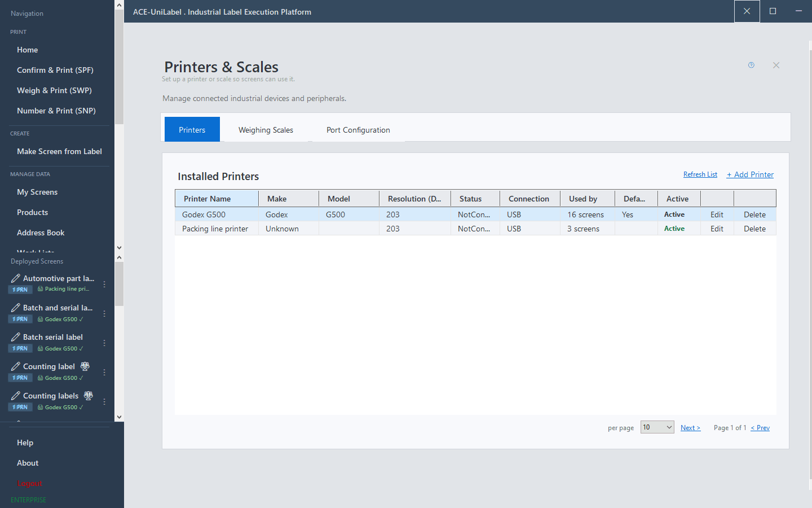Edit the Packing line printer
The image size is (812, 508).
tap(717, 229)
